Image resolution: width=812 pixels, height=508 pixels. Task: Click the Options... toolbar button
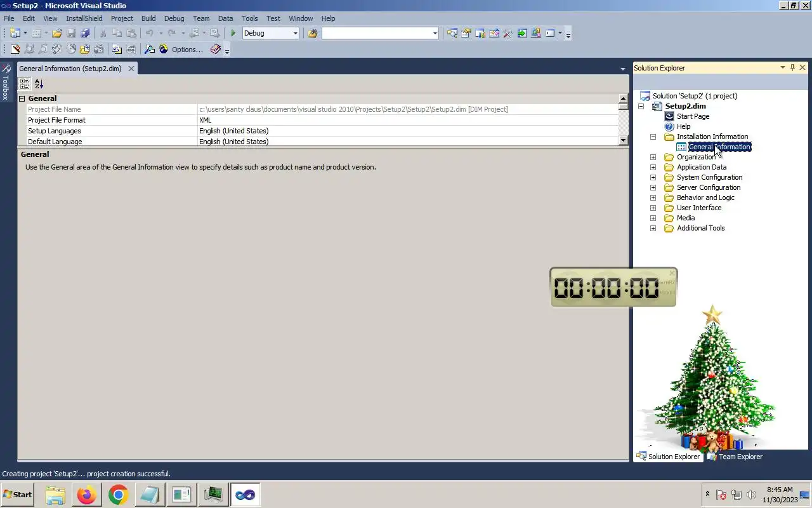(x=187, y=49)
